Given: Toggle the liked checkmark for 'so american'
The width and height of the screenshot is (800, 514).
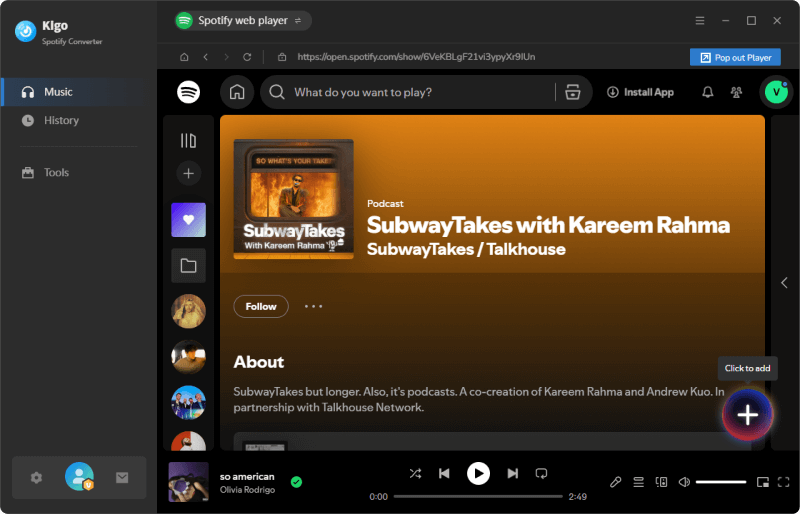Looking at the screenshot, I should click(x=296, y=482).
